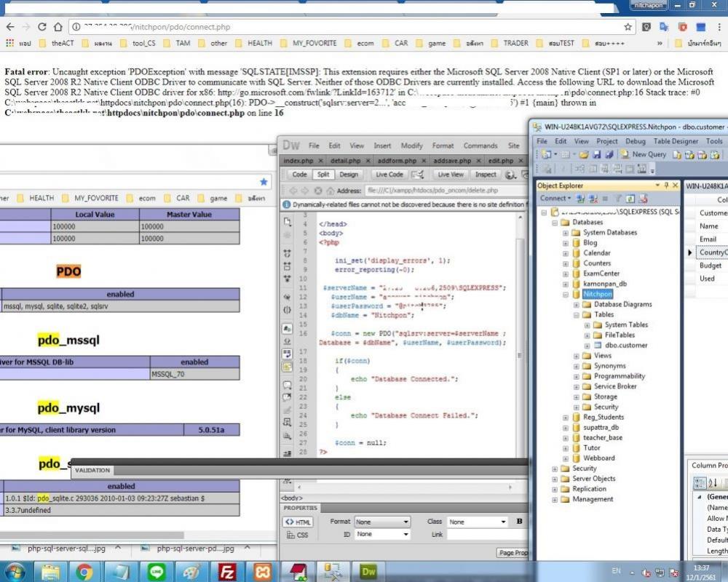The height and width of the screenshot is (582, 728).
Task: Open the Chrome apps grid icon
Action: click(9, 43)
